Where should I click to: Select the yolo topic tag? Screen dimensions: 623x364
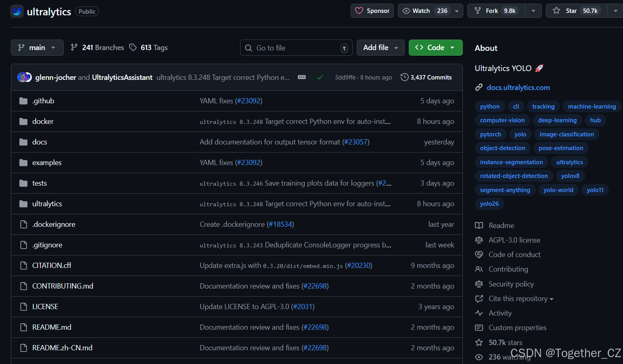520,134
